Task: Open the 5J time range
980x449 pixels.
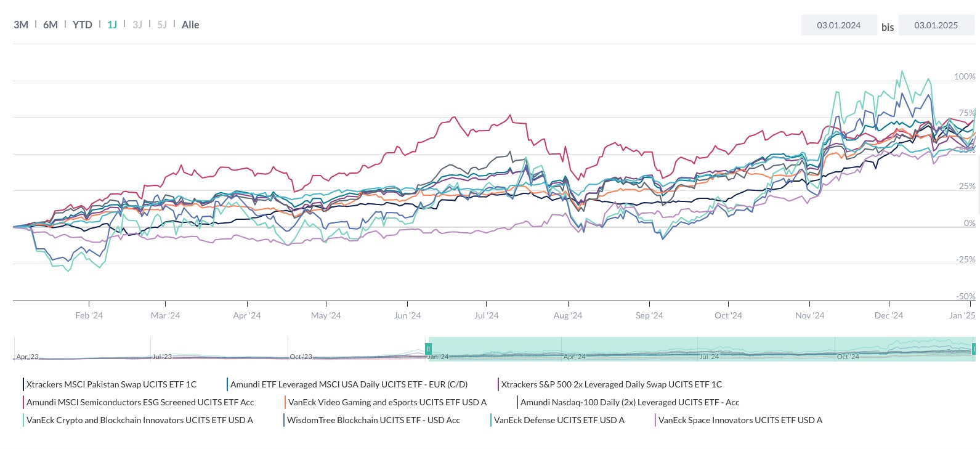Action: click(161, 25)
